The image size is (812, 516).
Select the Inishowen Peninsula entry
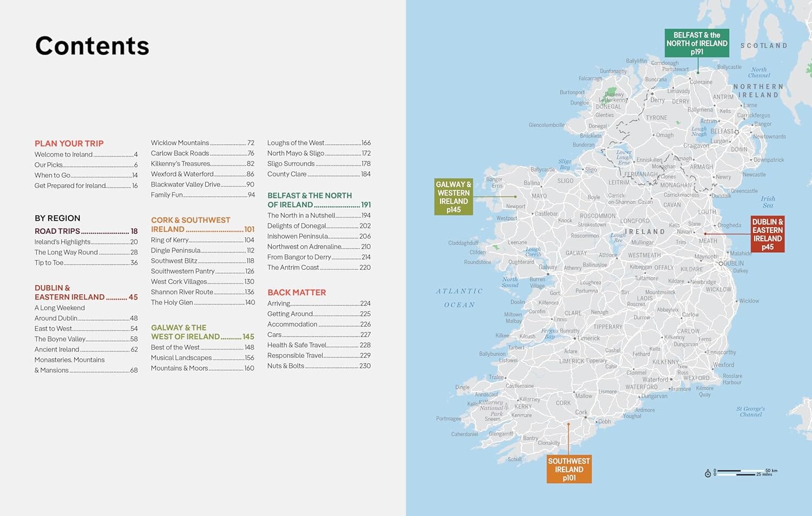(298, 236)
